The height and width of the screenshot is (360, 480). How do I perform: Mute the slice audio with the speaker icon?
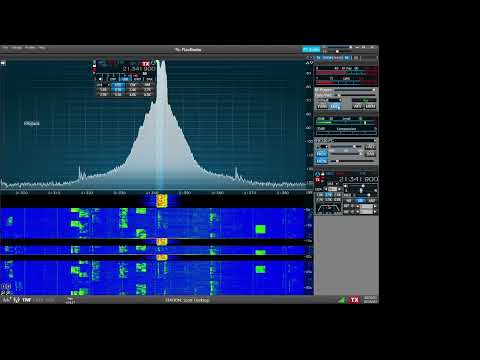click(345, 186)
